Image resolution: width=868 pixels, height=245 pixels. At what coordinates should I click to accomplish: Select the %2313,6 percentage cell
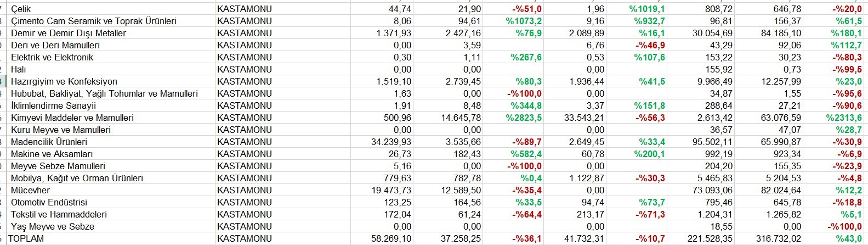click(844, 118)
